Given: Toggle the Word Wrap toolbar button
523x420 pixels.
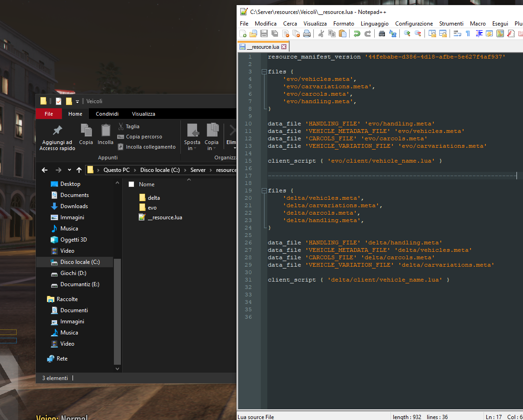Looking at the screenshot, I should (457, 33).
